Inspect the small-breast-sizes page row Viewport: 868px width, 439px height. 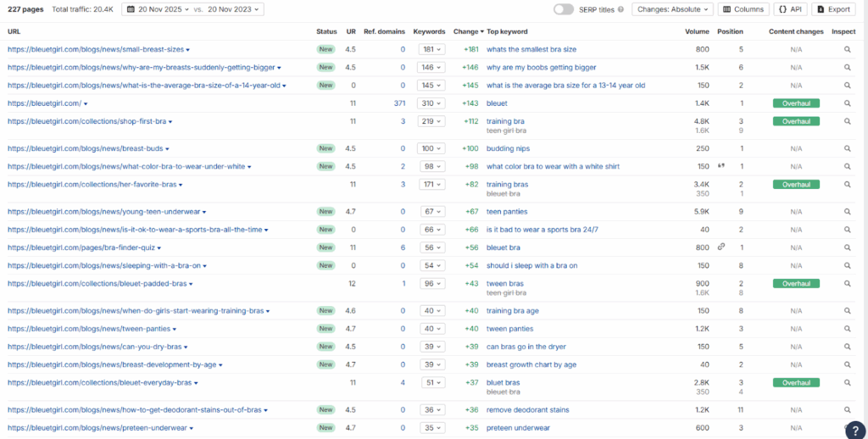(x=847, y=50)
